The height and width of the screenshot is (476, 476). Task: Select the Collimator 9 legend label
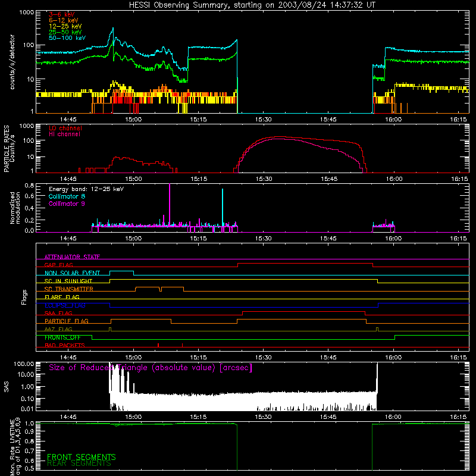(x=67, y=203)
